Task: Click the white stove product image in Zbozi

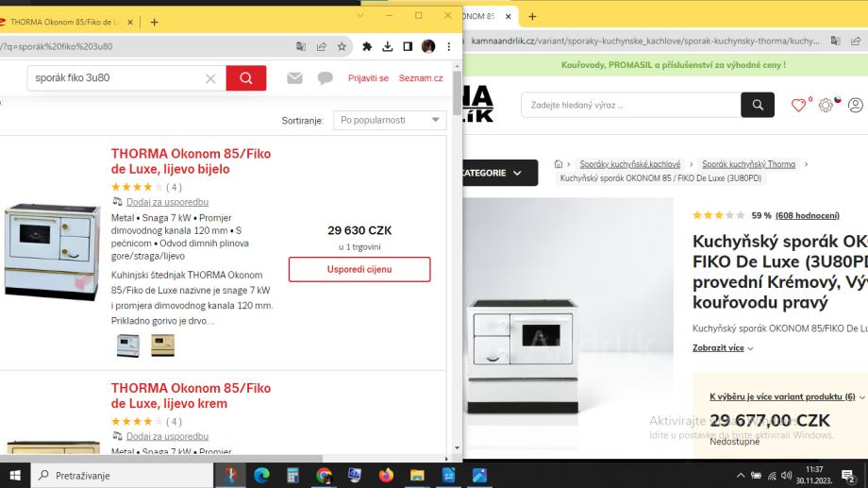Action: (x=53, y=252)
